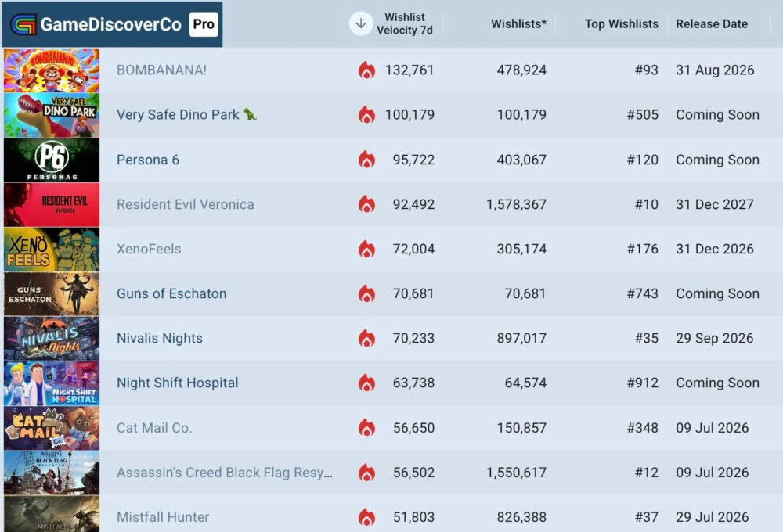Image resolution: width=783 pixels, height=532 pixels.
Task: Click the XenoFeels cover thumbnail
Action: [52, 249]
